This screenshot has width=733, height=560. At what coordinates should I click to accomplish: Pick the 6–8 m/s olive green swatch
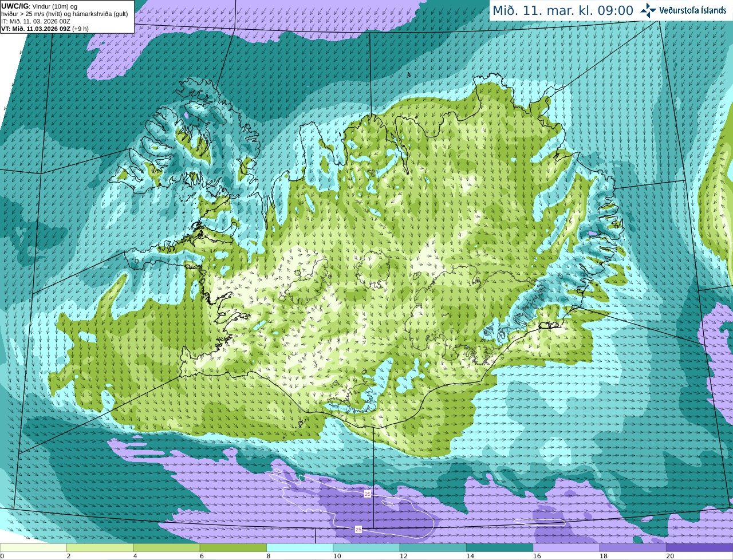(233, 548)
